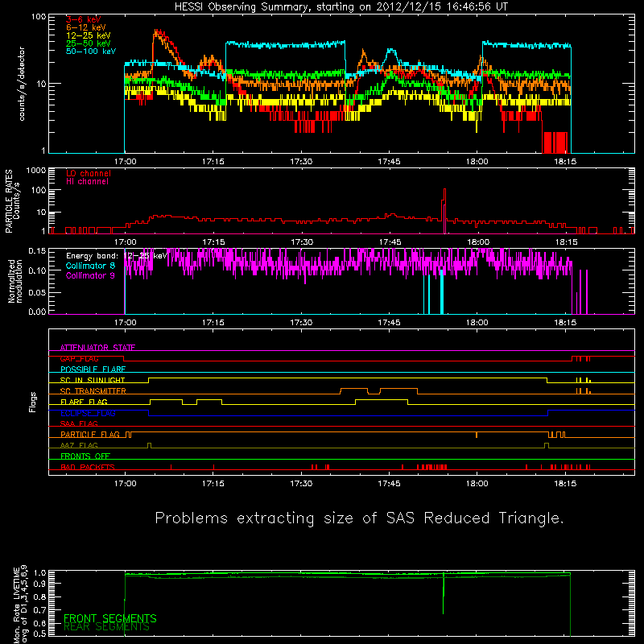Click the SC_IN_SUNLIGHT flag label
Screen dimensions: 644x644
click(x=93, y=380)
